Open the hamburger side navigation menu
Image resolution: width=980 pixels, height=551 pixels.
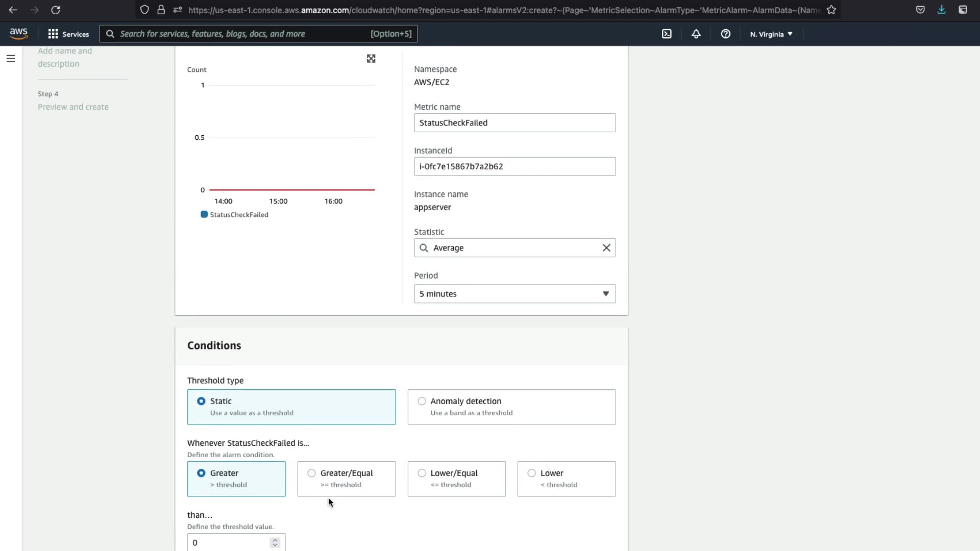pos(11,59)
